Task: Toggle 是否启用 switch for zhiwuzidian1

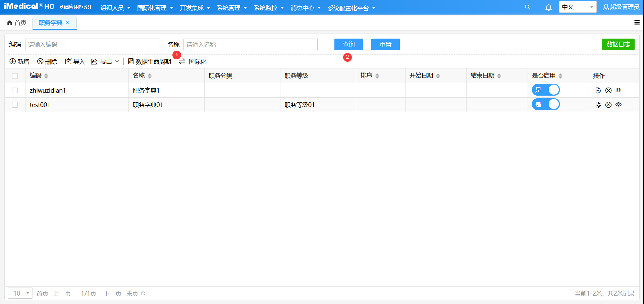Action: click(x=546, y=90)
